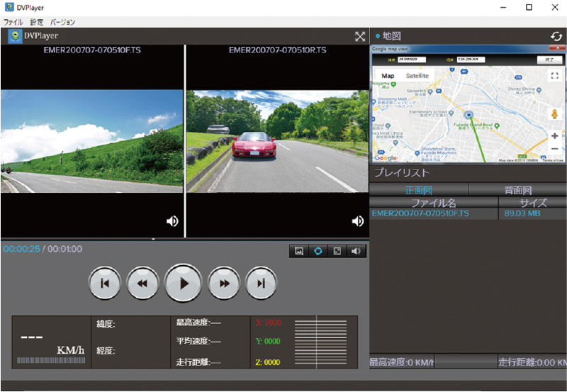Screen dimensions: 567x392
Task: Click the 経度 label
Action: (x=106, y=350)
